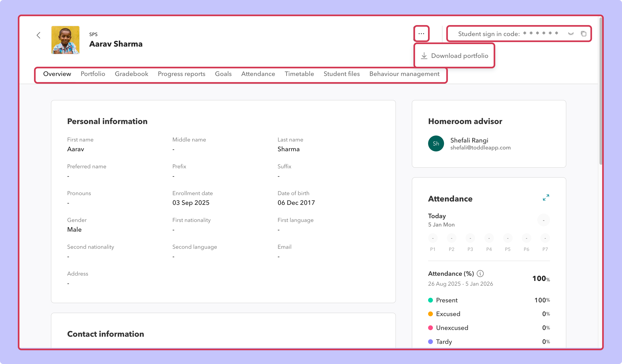The height and width of the screenshot is (364, 622).
Task: Click the SPS label above the student name
Action: pyautogui.click(x=93, y=34)
